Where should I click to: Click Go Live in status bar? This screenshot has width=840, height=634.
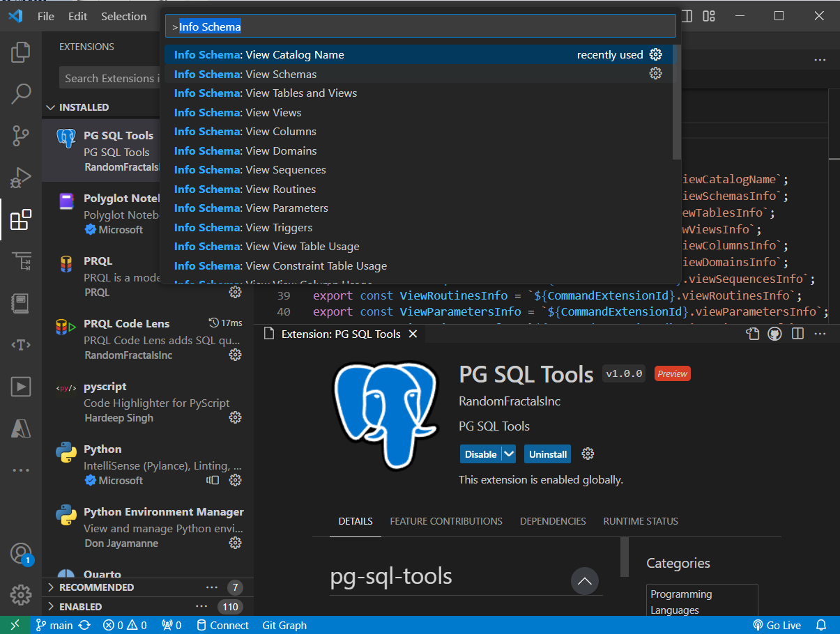point(777,625)
